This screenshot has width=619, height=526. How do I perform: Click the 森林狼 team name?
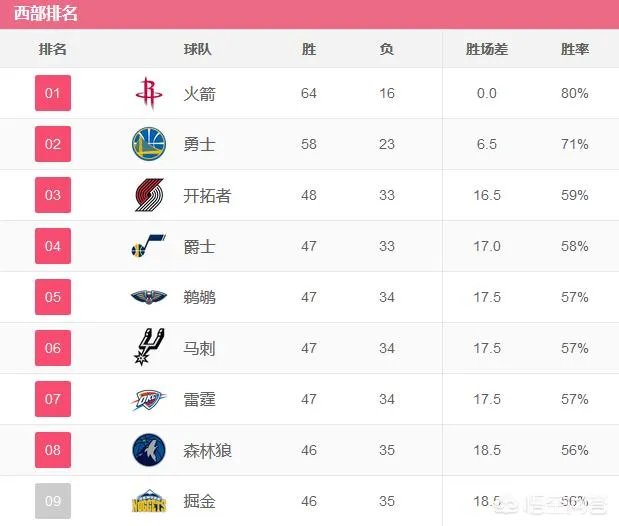[207, 450]
